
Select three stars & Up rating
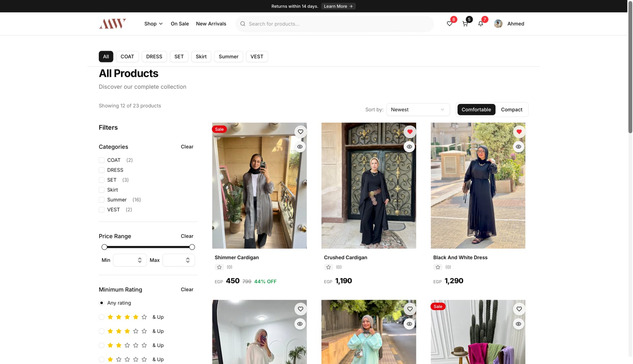(x=102, y=331)
